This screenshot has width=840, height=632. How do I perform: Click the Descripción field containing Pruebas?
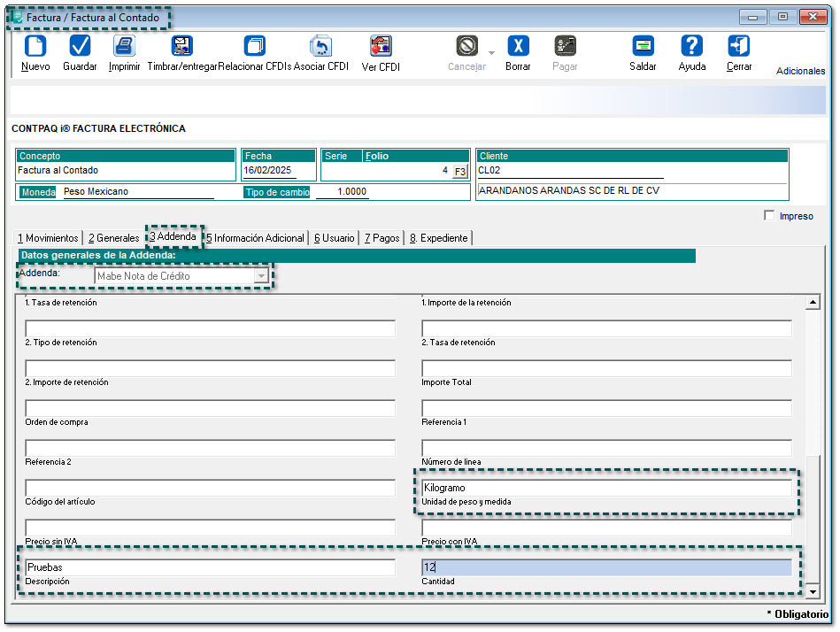pos(210,567)
